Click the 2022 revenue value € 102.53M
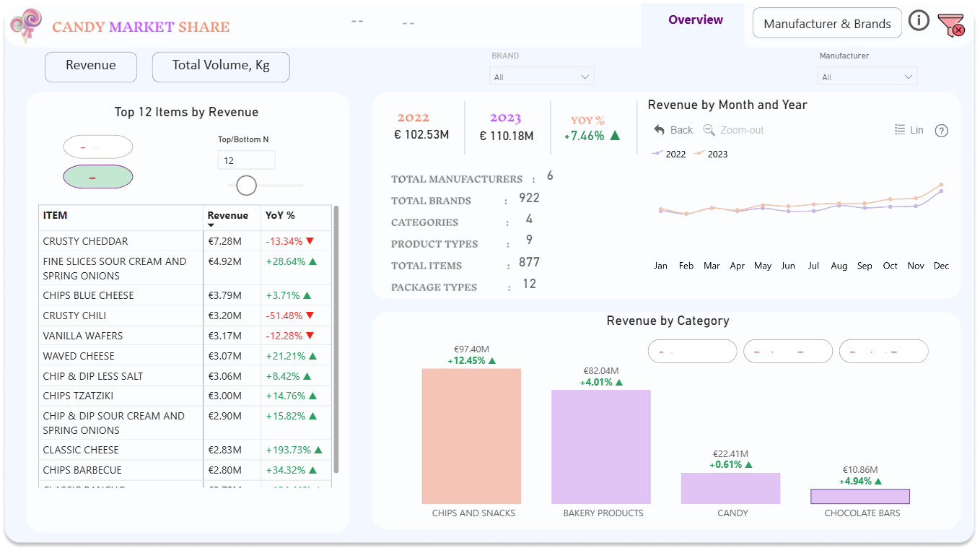Image resolution: width=980 pixels, height=548 pixels. [x=422, y=134]
